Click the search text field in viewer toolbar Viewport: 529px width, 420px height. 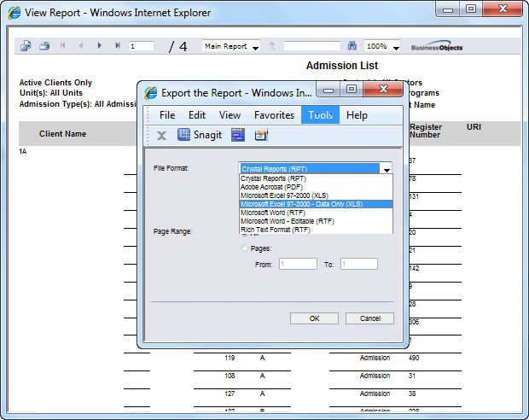[312, 46]
